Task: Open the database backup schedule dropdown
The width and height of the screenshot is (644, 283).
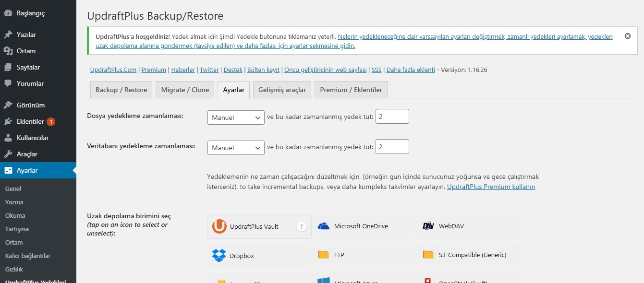Action: (236, 148)
